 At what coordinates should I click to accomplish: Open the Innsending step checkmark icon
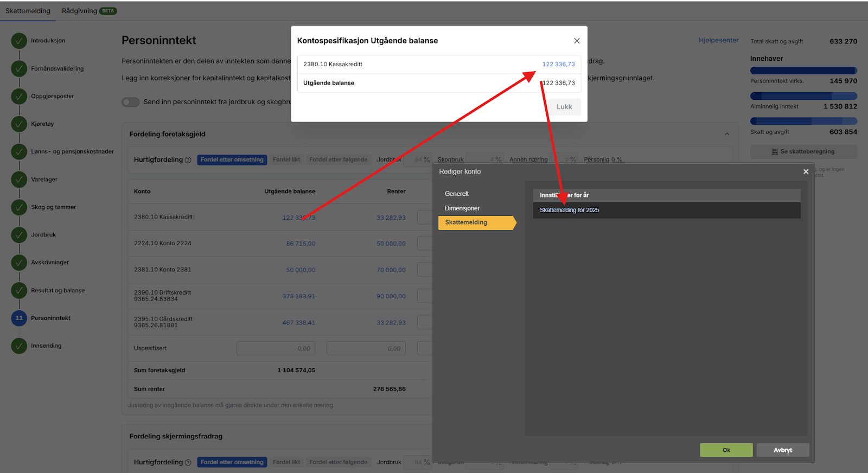[x=19, y=346]
